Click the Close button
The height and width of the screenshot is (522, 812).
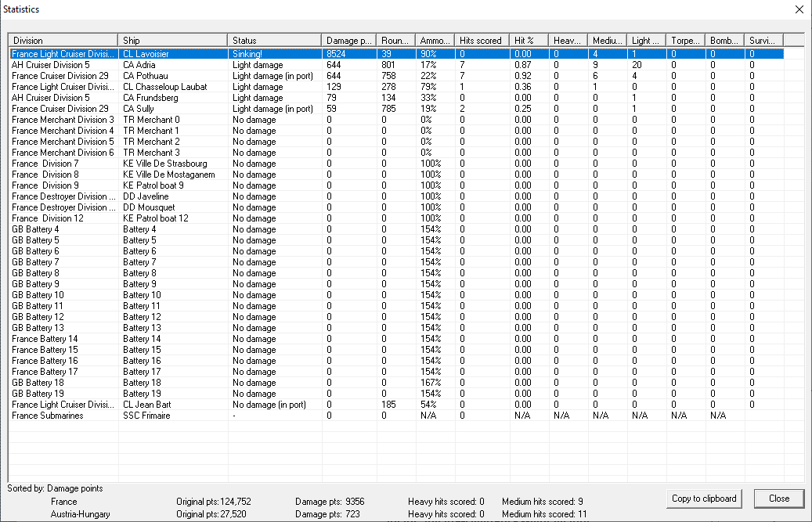[779, 499]
